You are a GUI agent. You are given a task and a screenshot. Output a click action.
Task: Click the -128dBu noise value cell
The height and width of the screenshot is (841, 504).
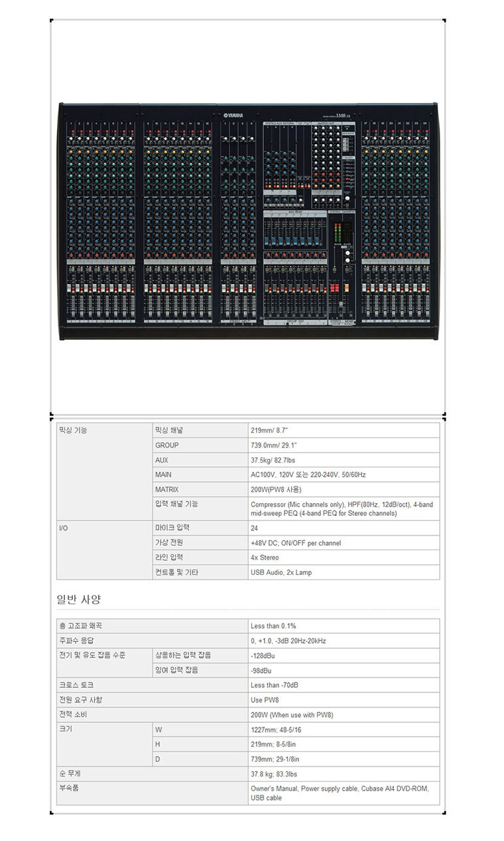[344, 655]
